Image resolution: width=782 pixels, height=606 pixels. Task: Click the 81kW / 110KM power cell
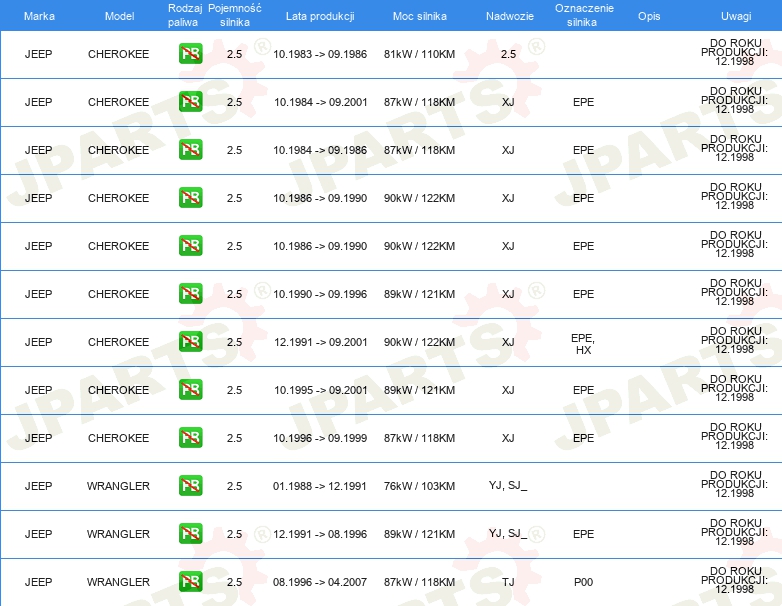click(x=419, y=54)
